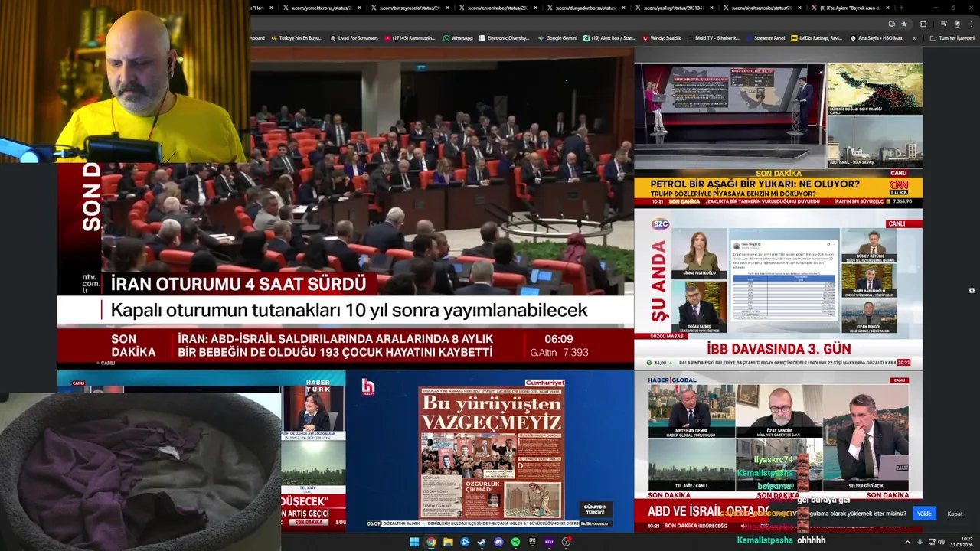Viewport: 980px width, 551px height.
Task: Switch to the x.com/ensonhaber tab
Action: coord(498,8)
